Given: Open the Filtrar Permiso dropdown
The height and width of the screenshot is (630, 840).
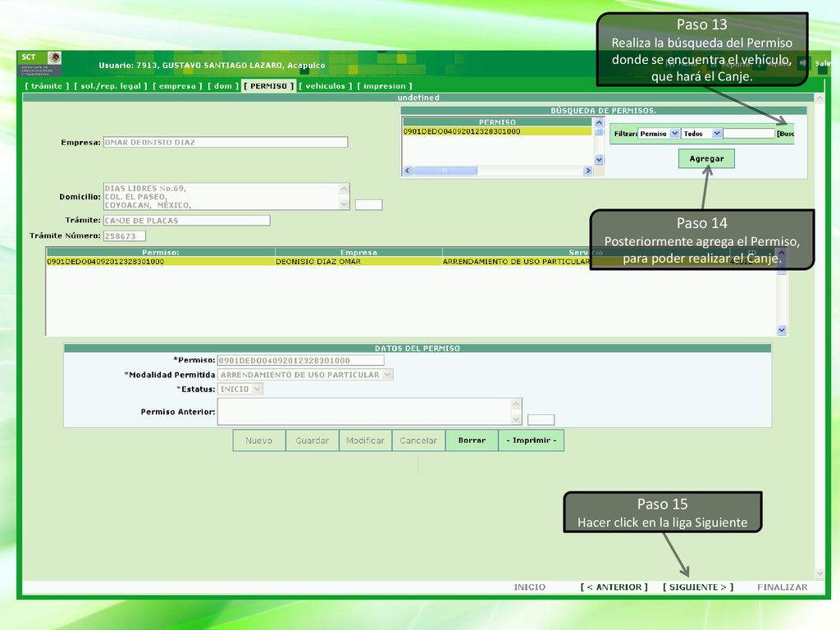Looking at the screenshot, I should coord(674,134).
